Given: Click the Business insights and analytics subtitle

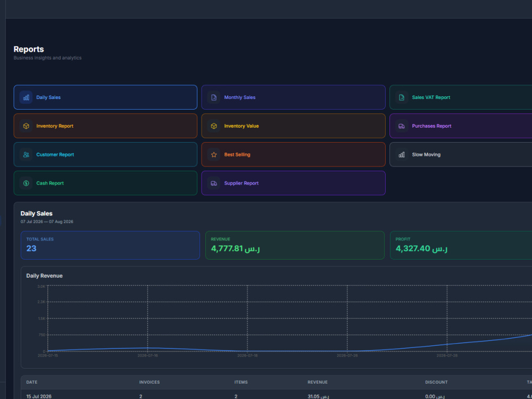Looking at the screenshot, I should (x=47, y=58).
